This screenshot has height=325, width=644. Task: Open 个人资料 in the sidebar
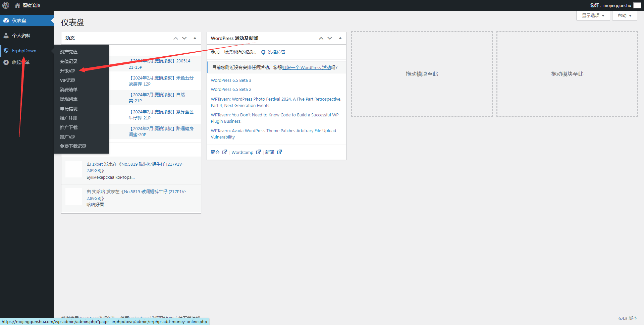(x=21, y=36)
